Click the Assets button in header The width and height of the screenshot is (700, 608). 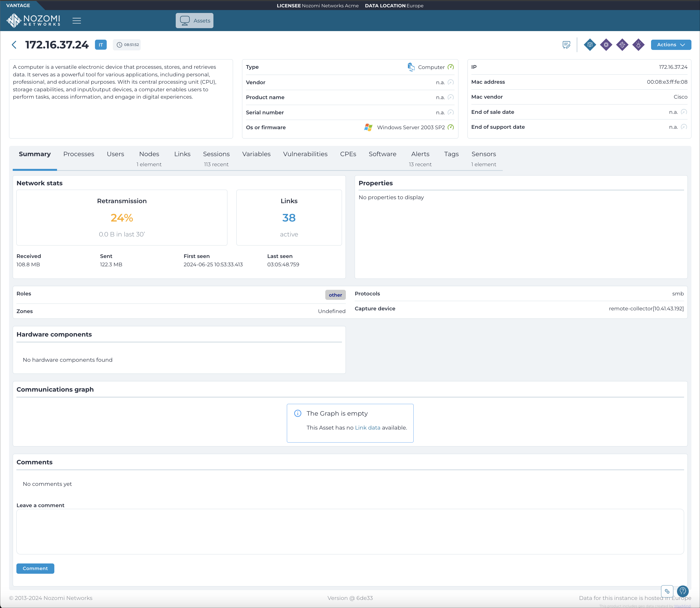[194, 21]
